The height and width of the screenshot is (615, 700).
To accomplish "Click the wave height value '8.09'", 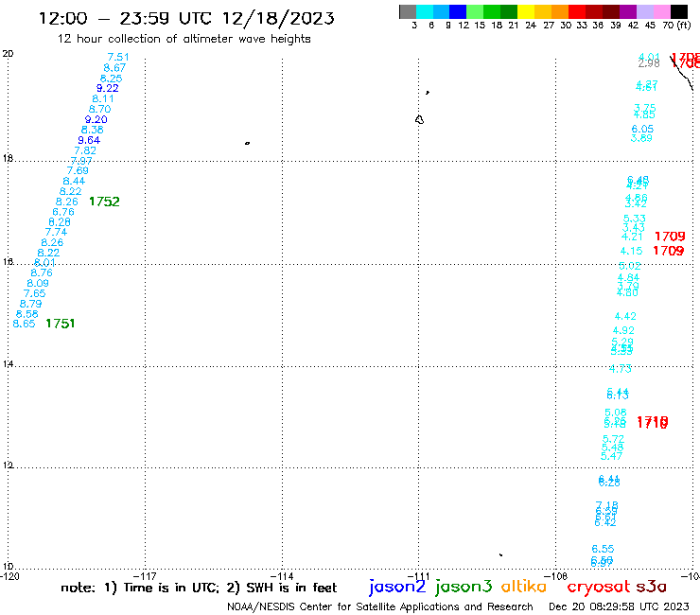I will click(38, 283).
